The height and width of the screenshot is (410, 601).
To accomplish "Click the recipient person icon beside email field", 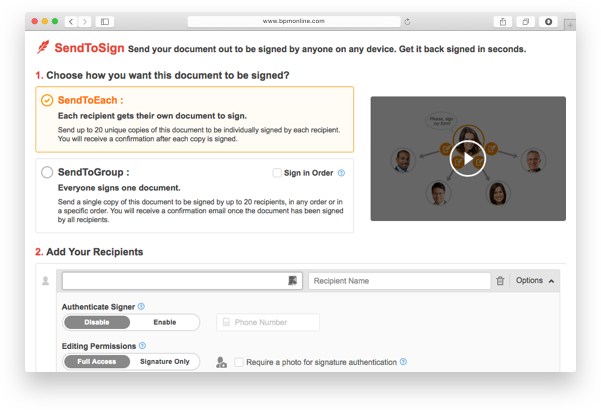I will coord(46,281).
